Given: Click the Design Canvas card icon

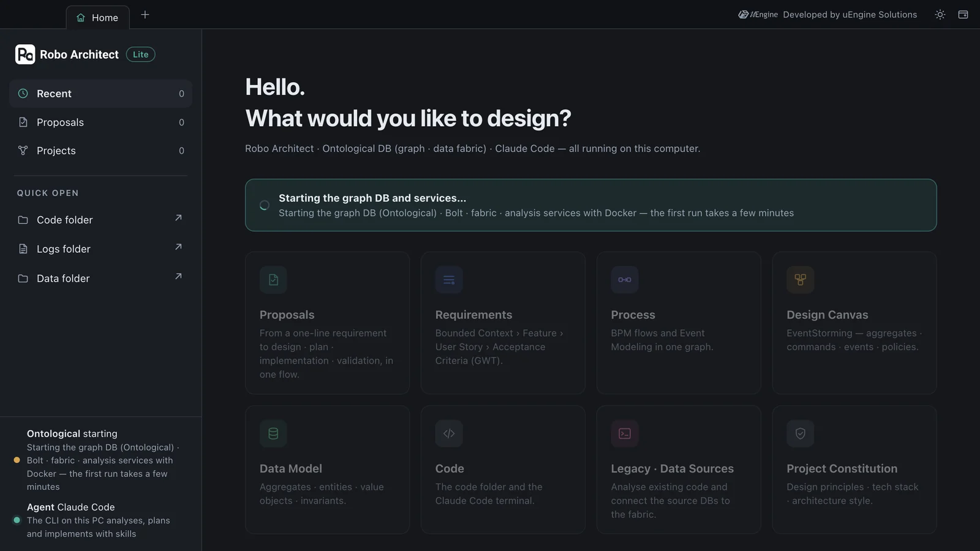Looking at the screenshot, I should click(x=801, y=280).
